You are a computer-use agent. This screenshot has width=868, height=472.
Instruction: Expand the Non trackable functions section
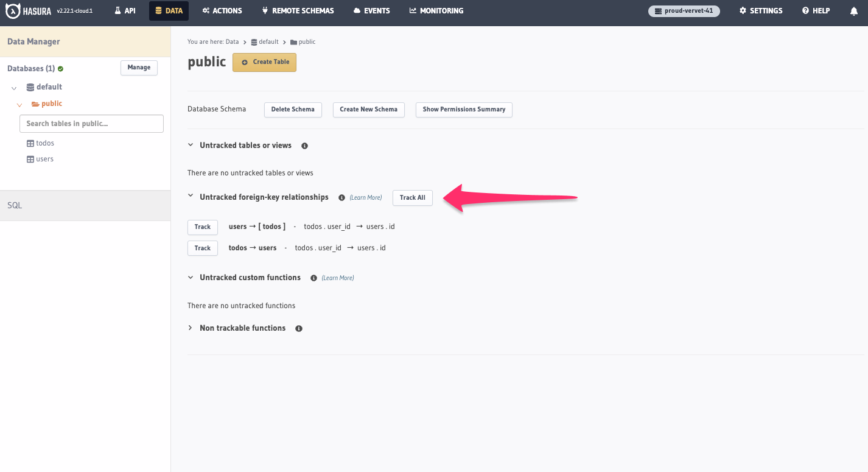point(189,328)
